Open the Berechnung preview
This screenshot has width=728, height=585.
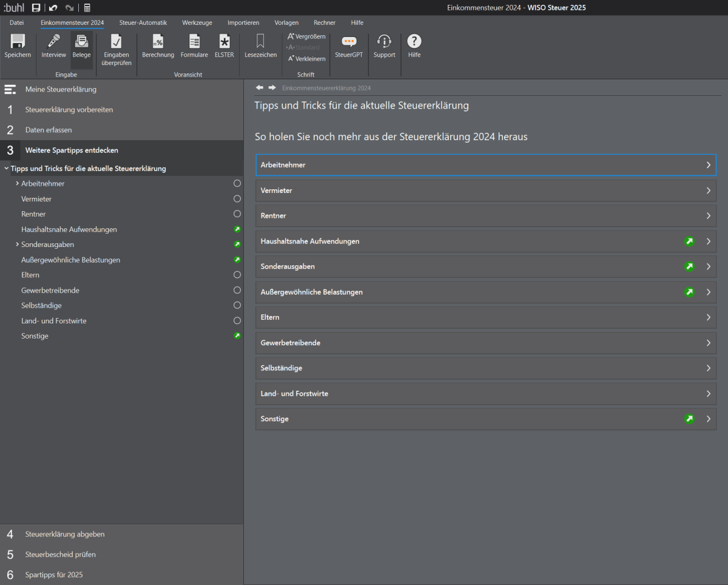[158, 41]
